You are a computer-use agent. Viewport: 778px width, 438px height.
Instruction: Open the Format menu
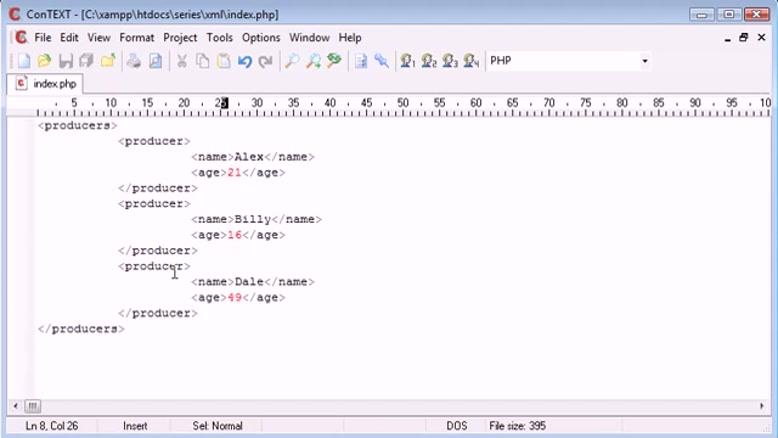[136, 38]
